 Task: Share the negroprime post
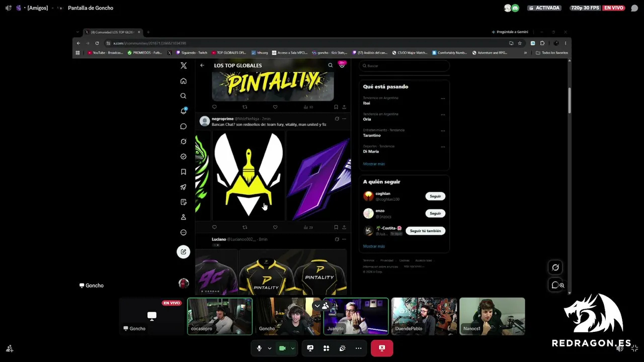[x=344, y=227]
